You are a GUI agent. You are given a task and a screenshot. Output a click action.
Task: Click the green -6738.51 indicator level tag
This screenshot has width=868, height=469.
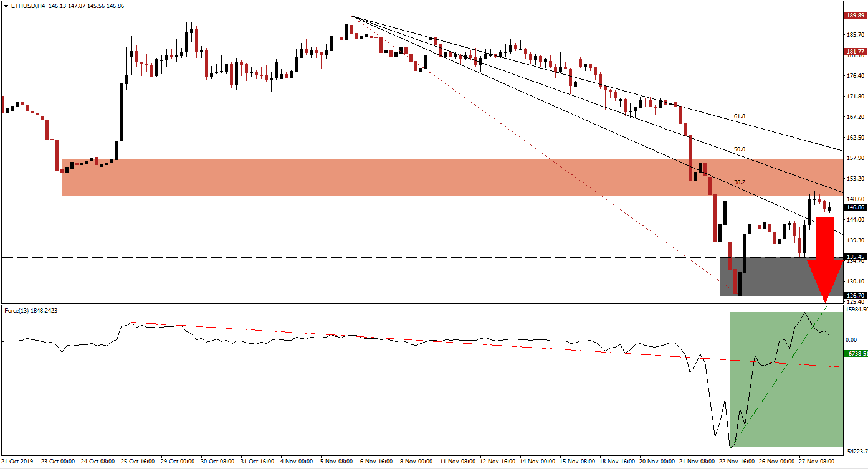pyautogui.click(x=856, y=354)
